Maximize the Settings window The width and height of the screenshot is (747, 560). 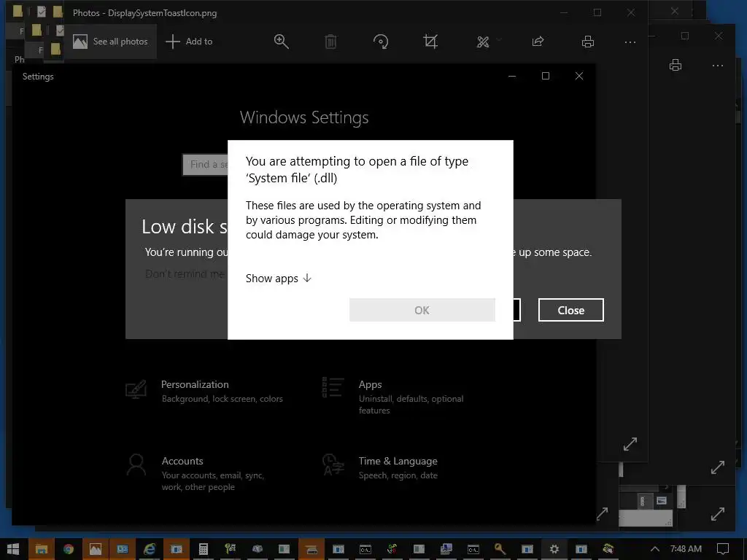point(546,76)
